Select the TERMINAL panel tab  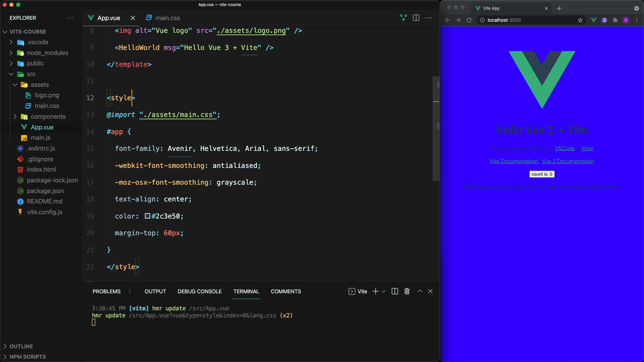[246, 291]
